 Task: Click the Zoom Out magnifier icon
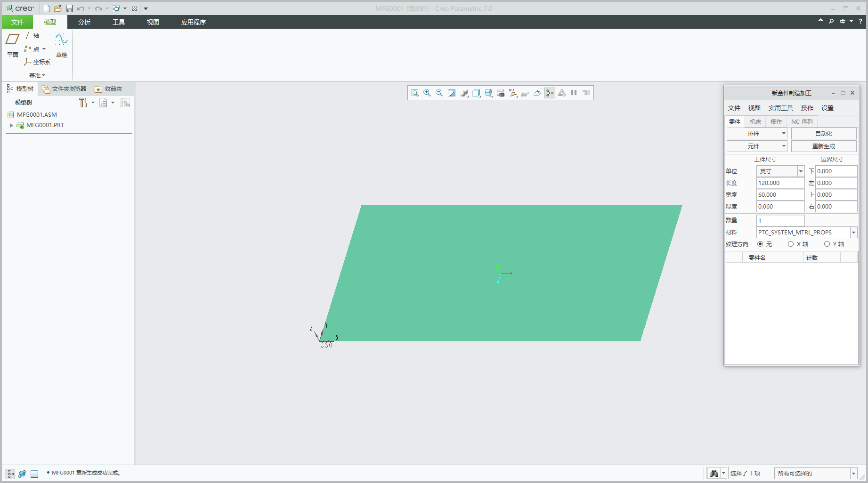pos(439,93)
